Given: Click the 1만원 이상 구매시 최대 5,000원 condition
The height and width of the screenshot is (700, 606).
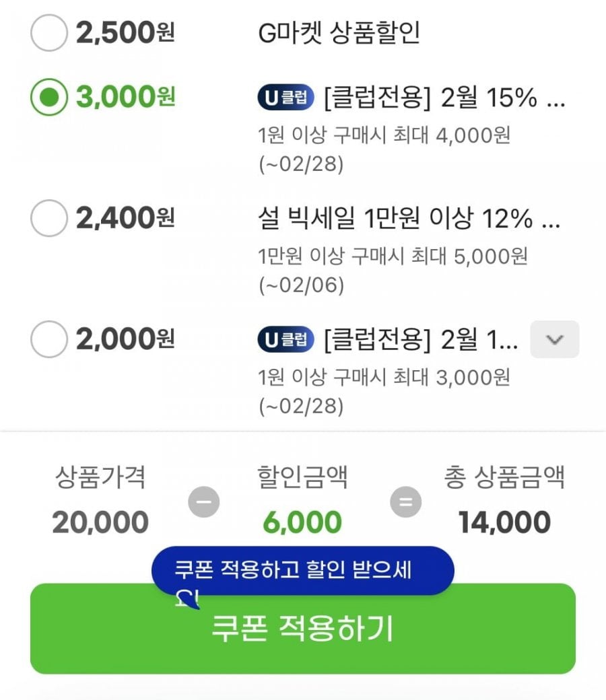Looking at the screenshot, I should tap(393, 256).
